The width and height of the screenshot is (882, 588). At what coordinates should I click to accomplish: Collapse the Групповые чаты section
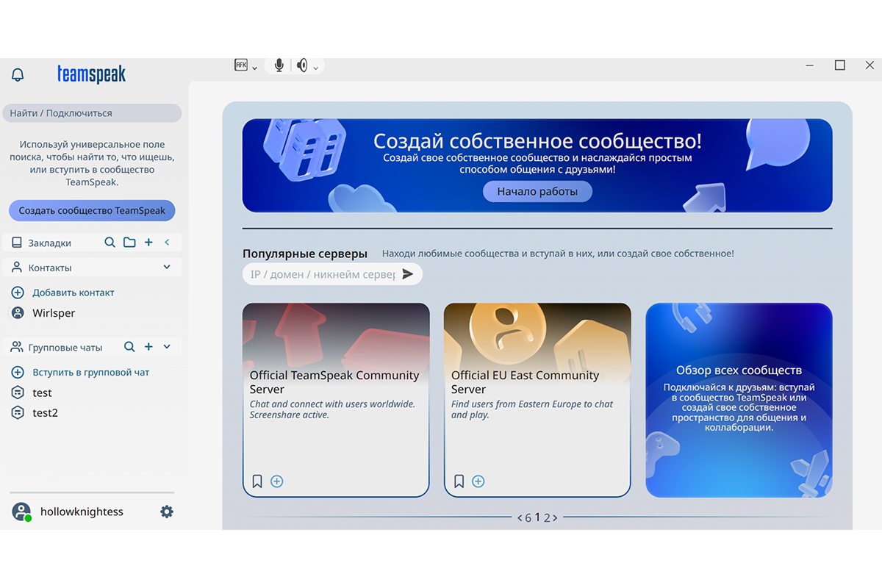click(x=167, y=347)
